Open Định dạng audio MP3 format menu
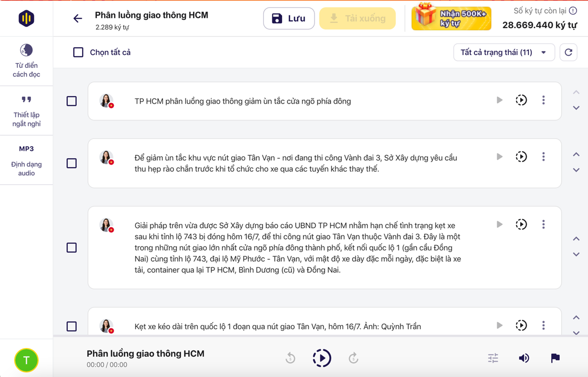This screenshot has width=588, height=377. point(26,160)
